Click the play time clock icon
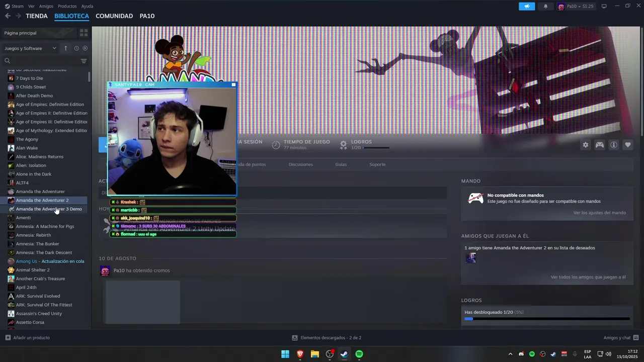The image size is (644, 362). [276, 145]
